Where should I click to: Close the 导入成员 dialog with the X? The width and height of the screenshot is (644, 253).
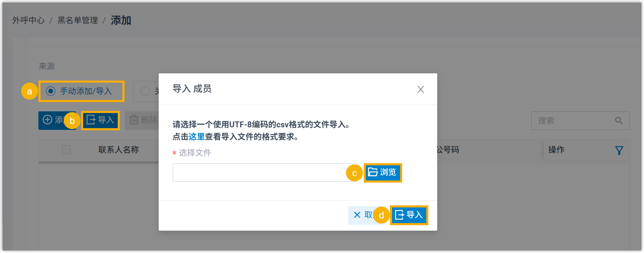tap(420, 89)
